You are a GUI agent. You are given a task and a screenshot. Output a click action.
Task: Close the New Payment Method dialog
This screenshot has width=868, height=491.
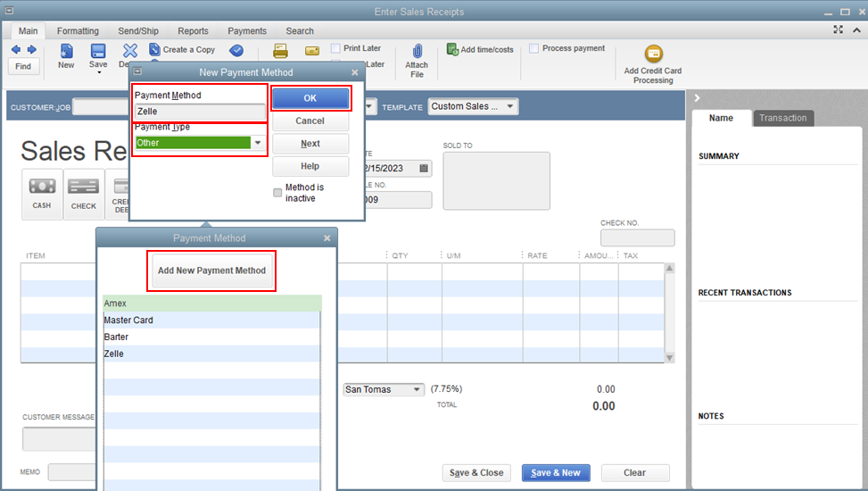(x=355, y=72)
